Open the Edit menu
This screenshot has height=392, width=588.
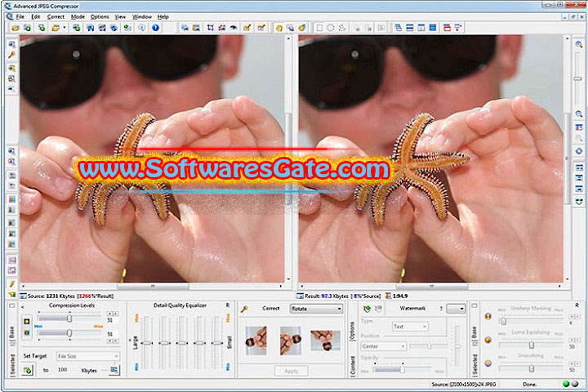pos(36,17)
